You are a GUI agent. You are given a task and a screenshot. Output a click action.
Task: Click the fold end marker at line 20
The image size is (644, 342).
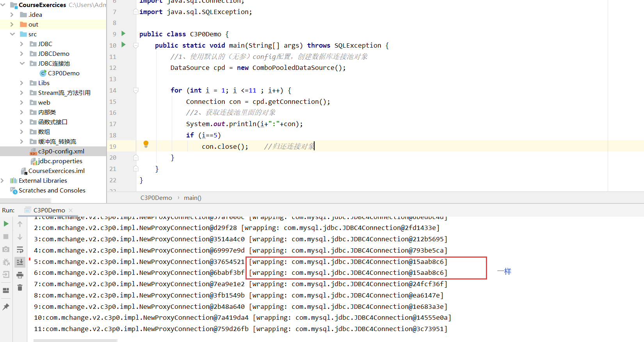click(x=136, y=158)
